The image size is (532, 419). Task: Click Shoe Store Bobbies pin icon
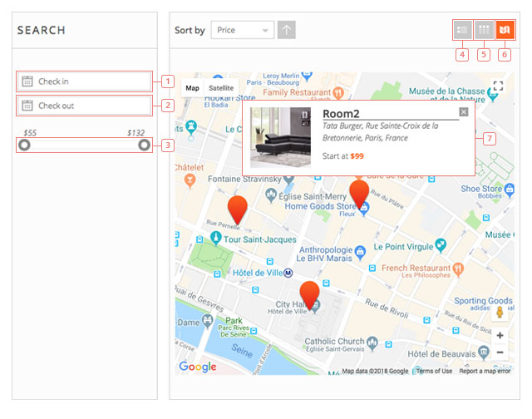(x=510, y=190)
